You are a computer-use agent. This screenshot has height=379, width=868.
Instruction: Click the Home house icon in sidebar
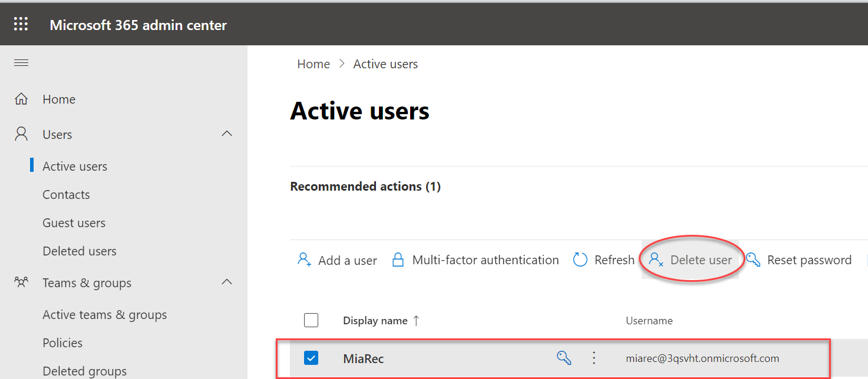click(21, 99)
